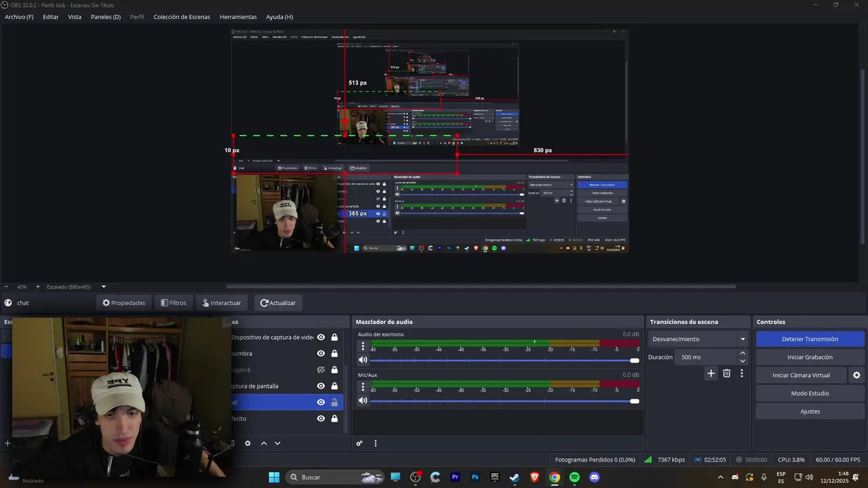Click the Actualizar button
Screen dimensions: 868x488
278,303
